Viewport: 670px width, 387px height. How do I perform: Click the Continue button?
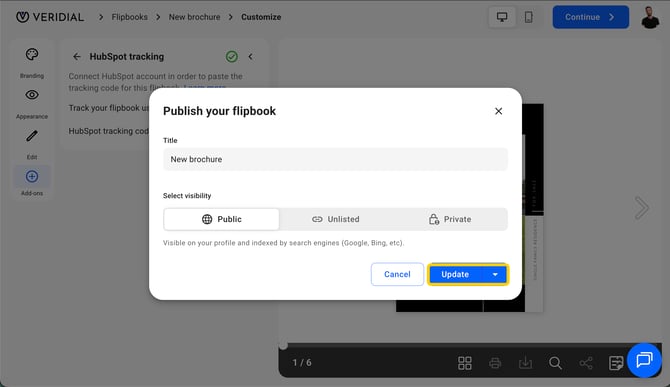click(591, 17)
